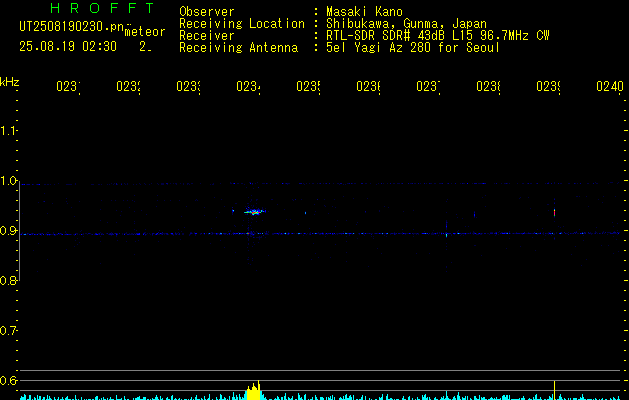Click the 1.0 kHz frequency axis label
The image size is (629, 400).
tap(8, 181)
